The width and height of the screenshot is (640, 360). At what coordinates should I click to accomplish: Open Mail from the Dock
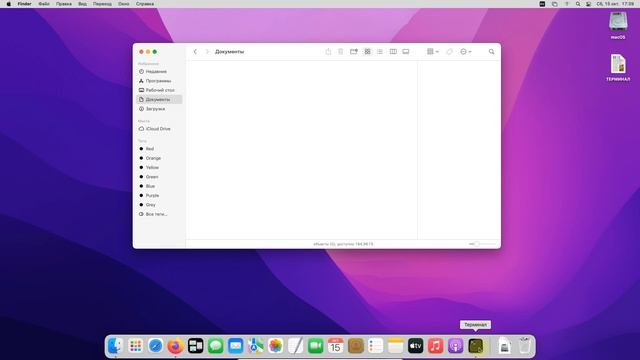tap(236, 346)
